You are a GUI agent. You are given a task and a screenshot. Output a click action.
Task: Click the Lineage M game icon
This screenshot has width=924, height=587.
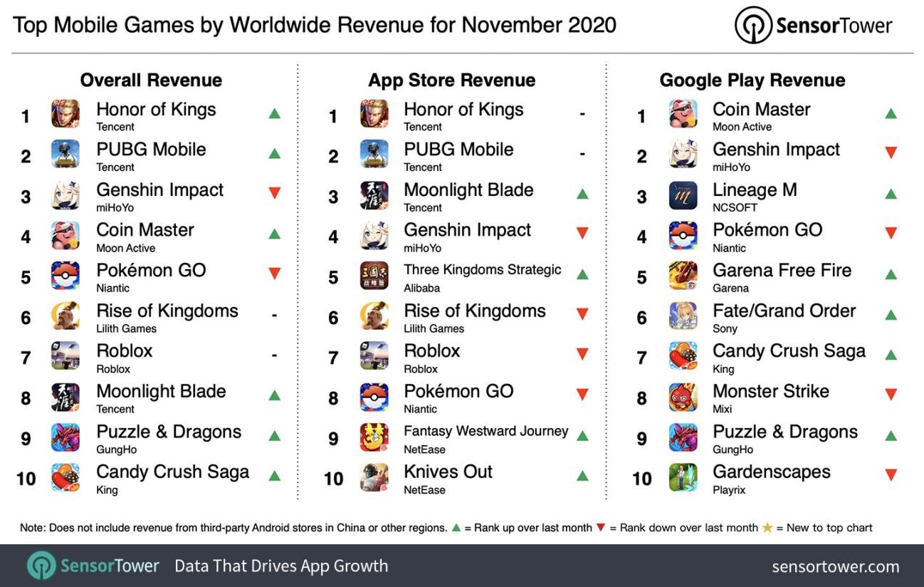pos(683,195)
